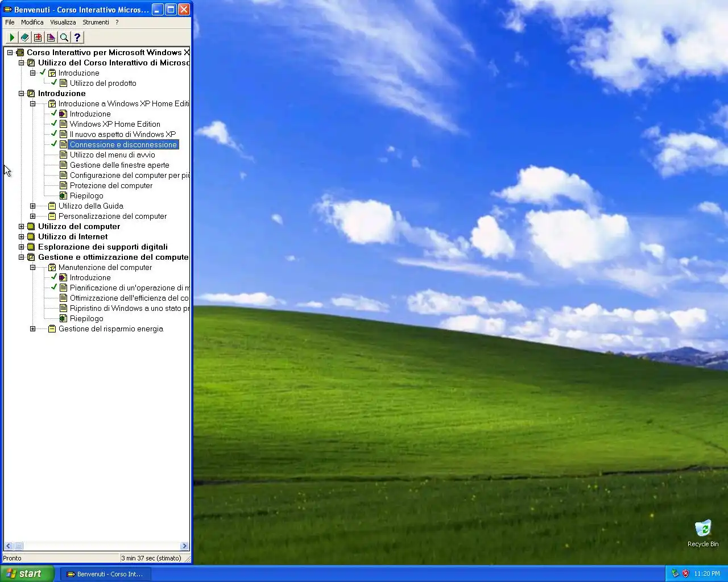Expand the Personalizzazione del computer node
728x582 pixels.
pyautogui.click(x=32, y=216)
